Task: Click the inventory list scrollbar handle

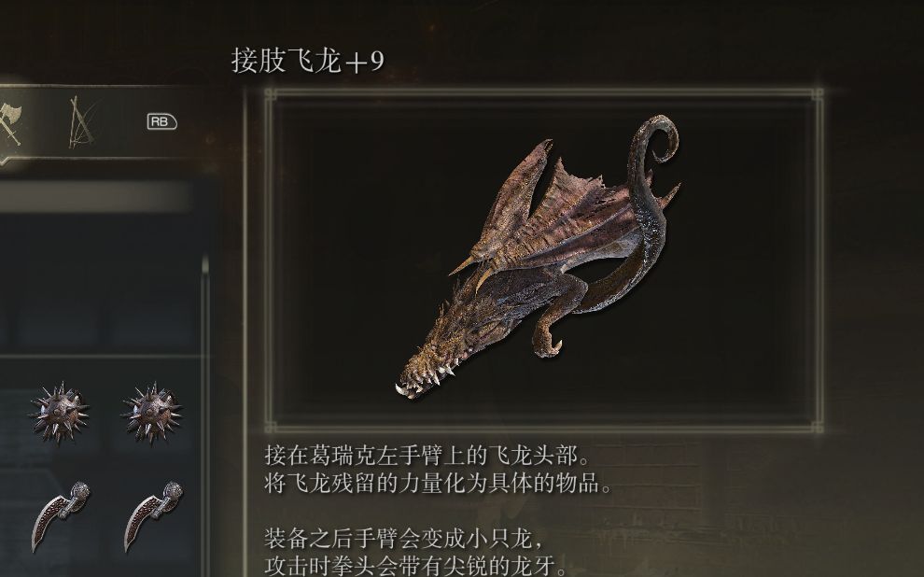Action: tap(205, 266)
